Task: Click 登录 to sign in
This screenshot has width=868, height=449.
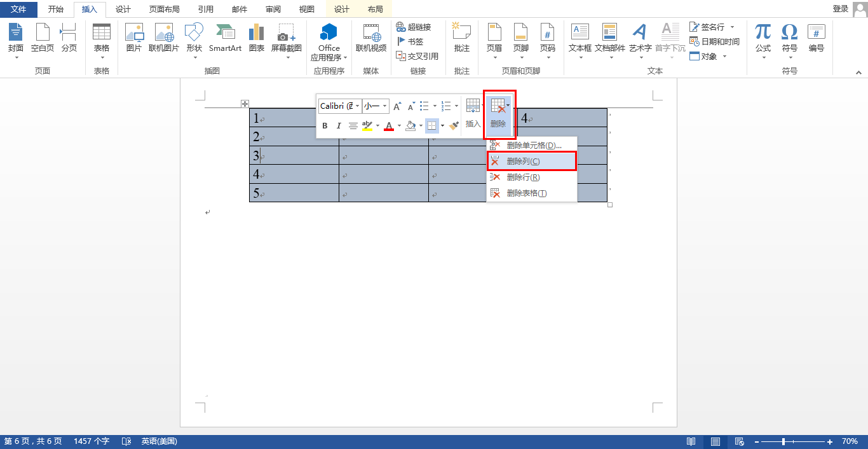Action: 841,9
